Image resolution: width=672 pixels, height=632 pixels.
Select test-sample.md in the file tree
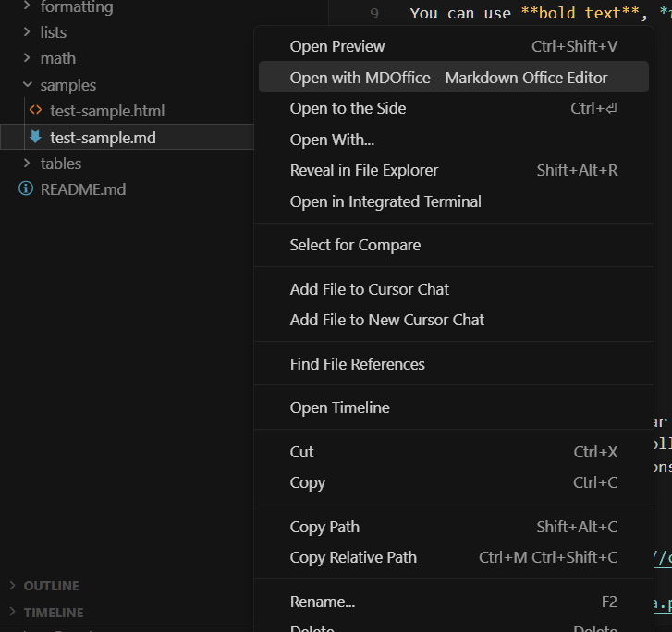103,138
